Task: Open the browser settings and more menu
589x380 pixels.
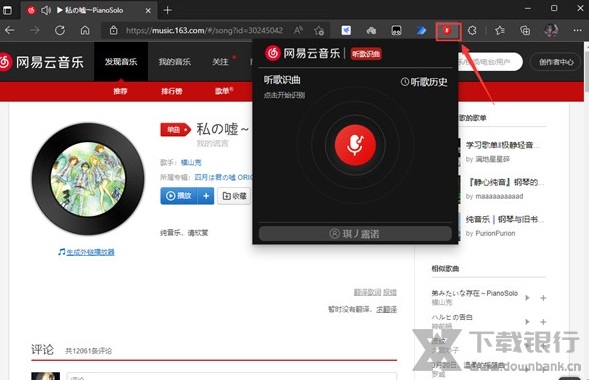Action: pos(577,30)
